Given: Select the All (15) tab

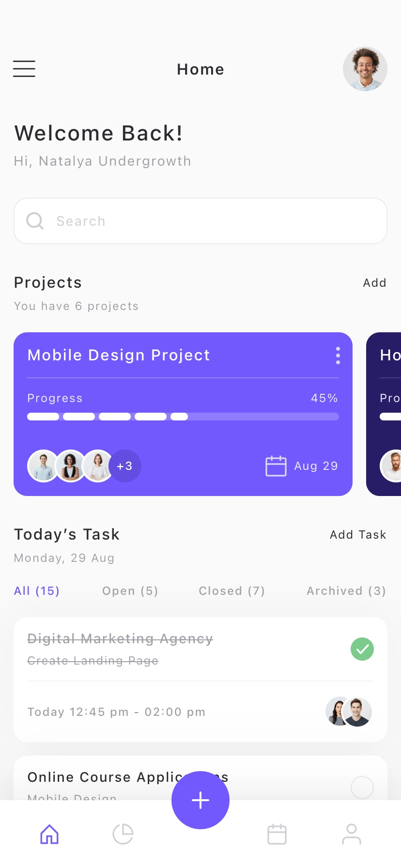Looking at the screenshot, I should tap(37, 591).
